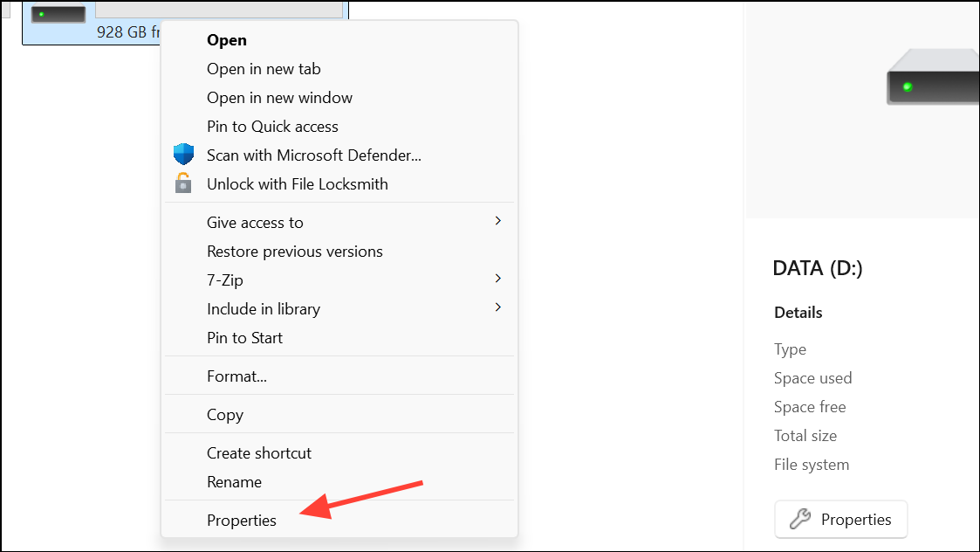Screen dimensions: 980x552
Task: Open drive Properties via arrow-marked entry
Action: pyautogui.click(x=242, y=520)
